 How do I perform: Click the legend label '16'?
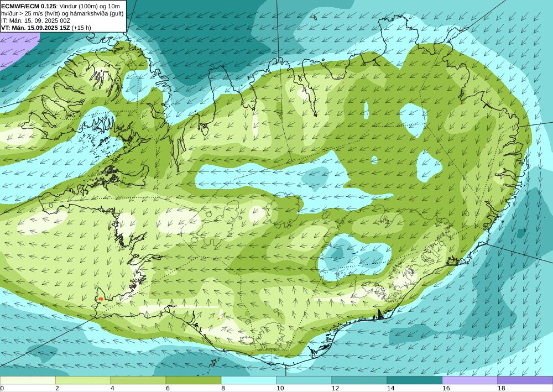[x=446, y=388]
